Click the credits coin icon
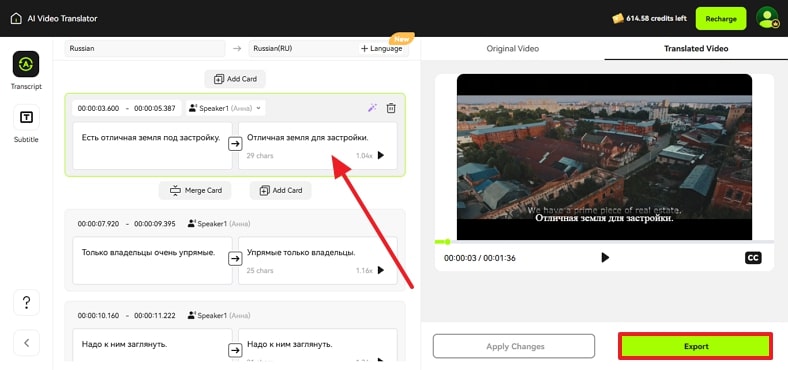 click(618, 19)
